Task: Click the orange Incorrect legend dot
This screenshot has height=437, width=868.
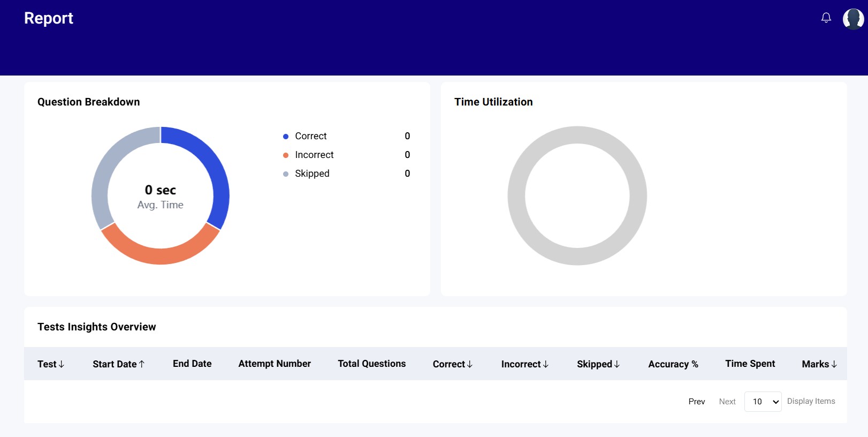Action: click(286, 155)
